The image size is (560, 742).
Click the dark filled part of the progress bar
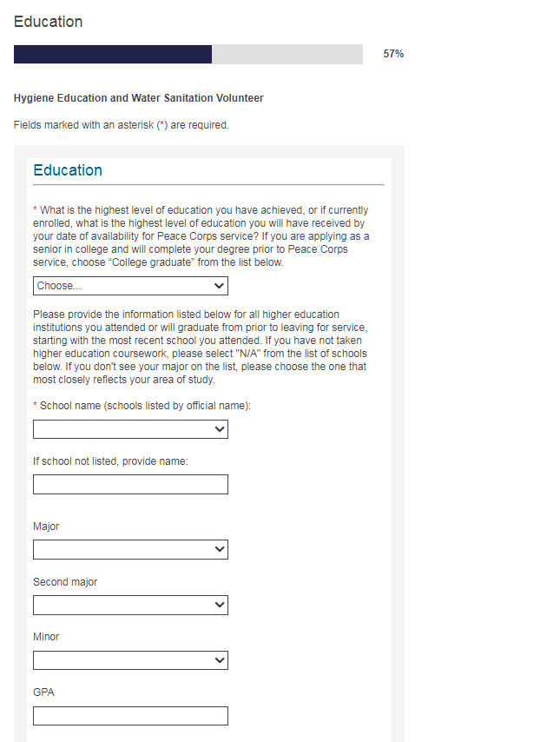pyautogui.click(x=113, y=54)
